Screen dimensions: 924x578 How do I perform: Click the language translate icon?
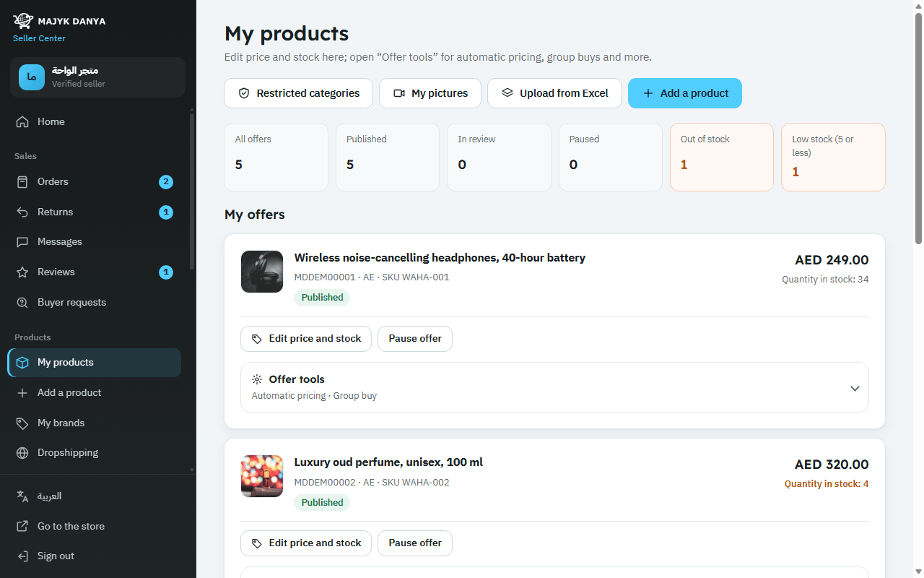coord(23,496)
